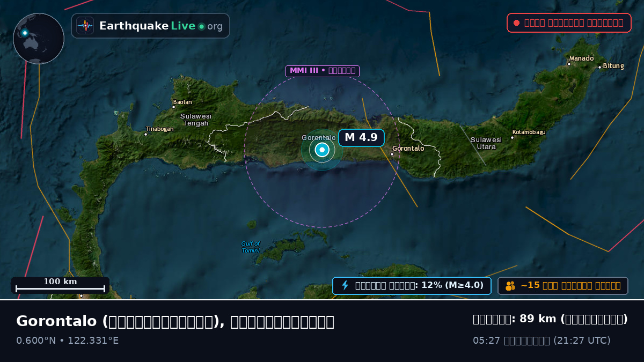Click the Tinabogan town label
The image size is (644, 362).
click(x=160, y=129)
